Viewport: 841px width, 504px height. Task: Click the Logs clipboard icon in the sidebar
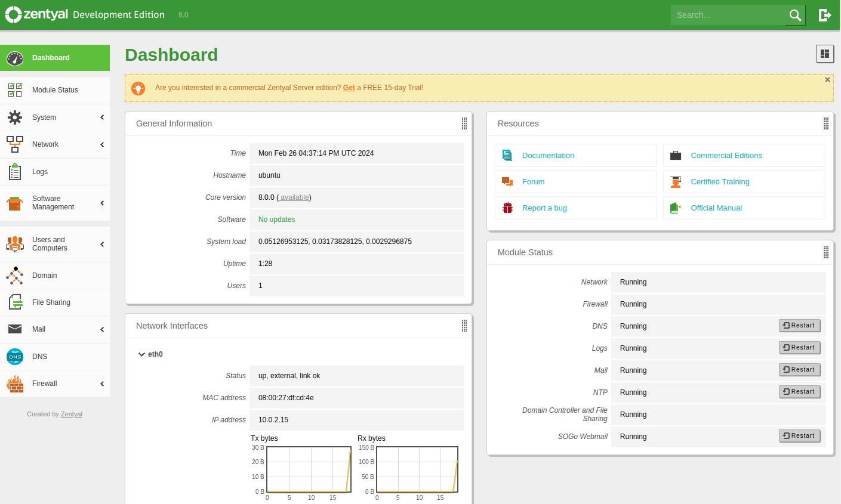tap(15, 172)
